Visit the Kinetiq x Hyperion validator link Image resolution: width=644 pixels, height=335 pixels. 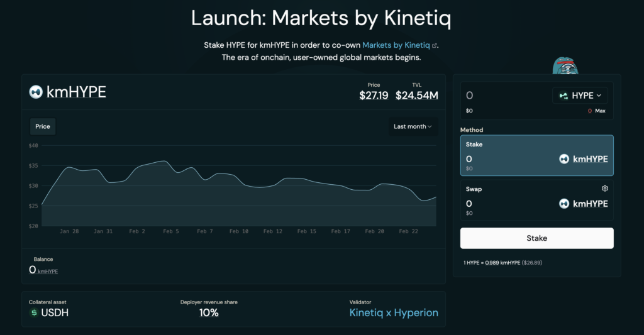[x=394, y=312]
